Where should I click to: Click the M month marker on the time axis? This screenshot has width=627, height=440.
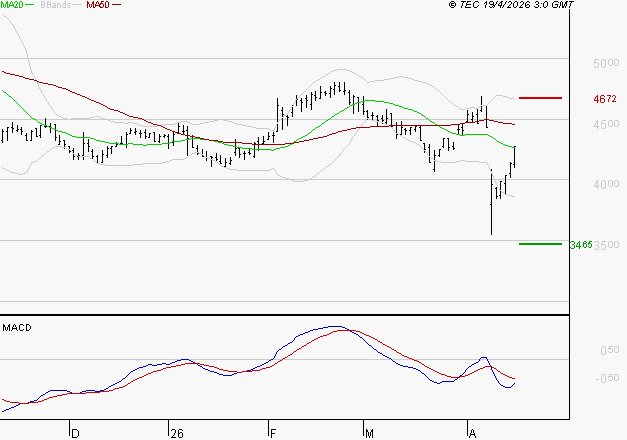tap(369, 433)
